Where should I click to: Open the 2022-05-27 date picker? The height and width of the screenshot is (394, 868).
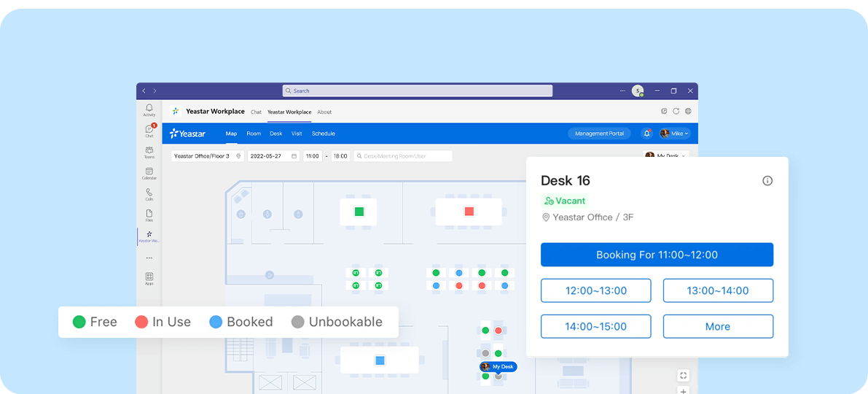pyautogui.click(x=273, y=156)
